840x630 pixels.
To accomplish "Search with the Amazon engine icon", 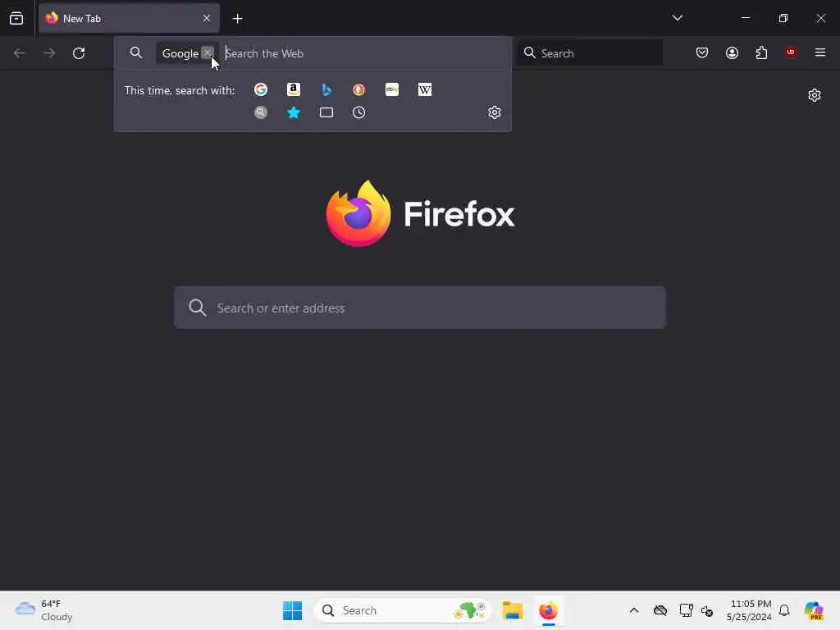I will click(x=294, y=89).
